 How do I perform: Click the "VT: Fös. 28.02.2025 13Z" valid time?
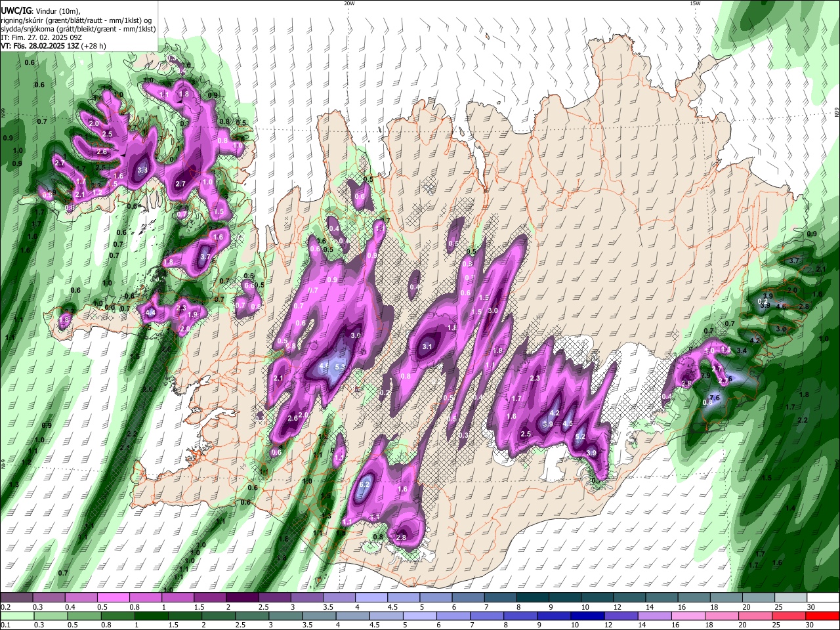point(40,46)
